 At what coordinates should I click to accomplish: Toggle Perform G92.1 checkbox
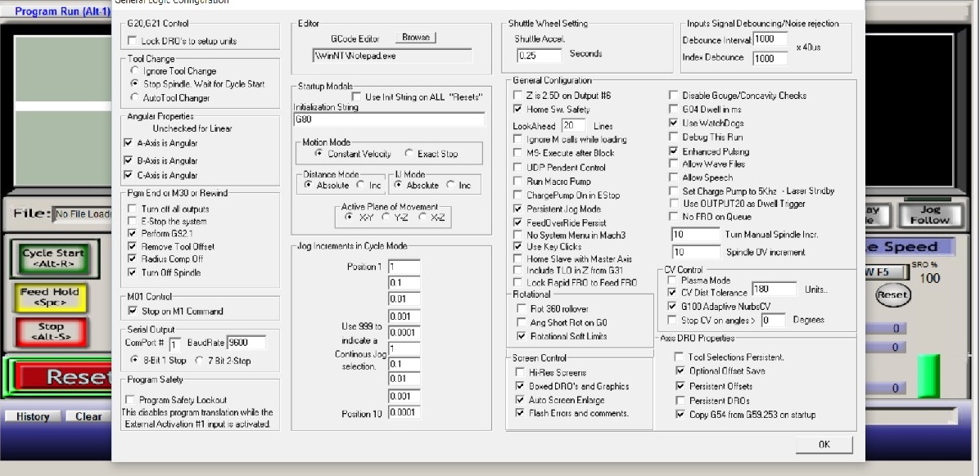(x=132, y=233)
